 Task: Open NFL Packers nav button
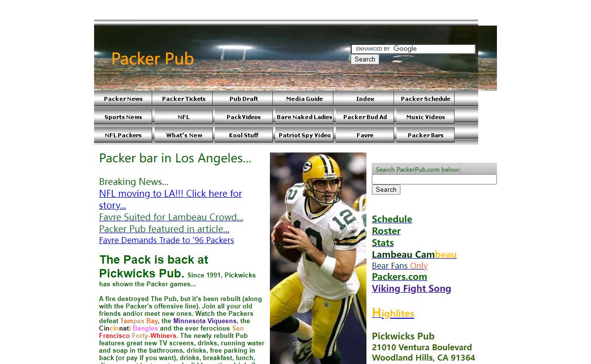coord(123,135)
